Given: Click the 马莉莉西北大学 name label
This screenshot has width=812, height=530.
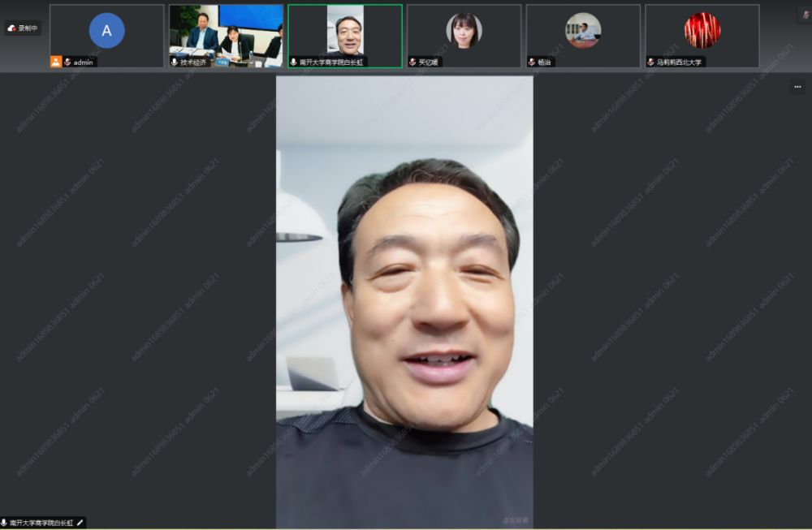Looking at the screenshot, I should (x=679, y=62).
